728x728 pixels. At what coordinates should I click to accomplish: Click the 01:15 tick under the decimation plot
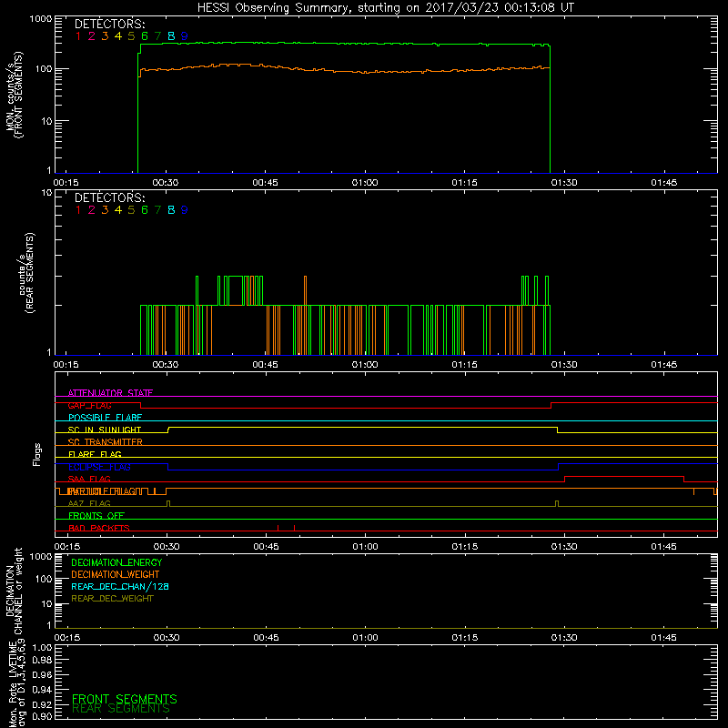[x=465, y=638]
